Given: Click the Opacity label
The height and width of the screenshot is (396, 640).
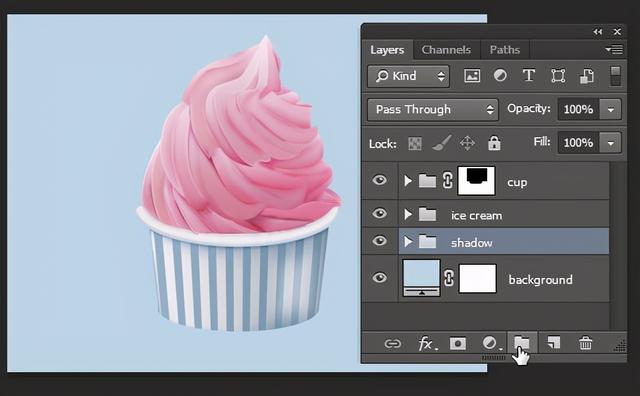Looking at the screenshot, I should coord(529,109).
